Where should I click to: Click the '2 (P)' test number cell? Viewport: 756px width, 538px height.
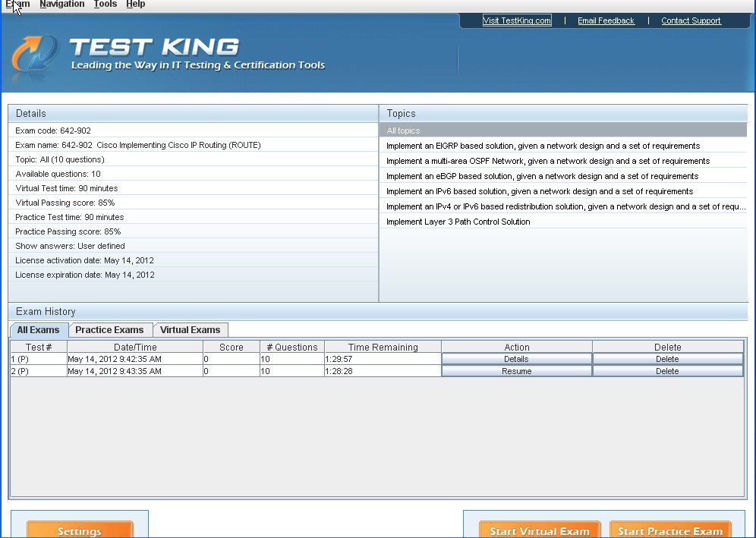point(39,371)
